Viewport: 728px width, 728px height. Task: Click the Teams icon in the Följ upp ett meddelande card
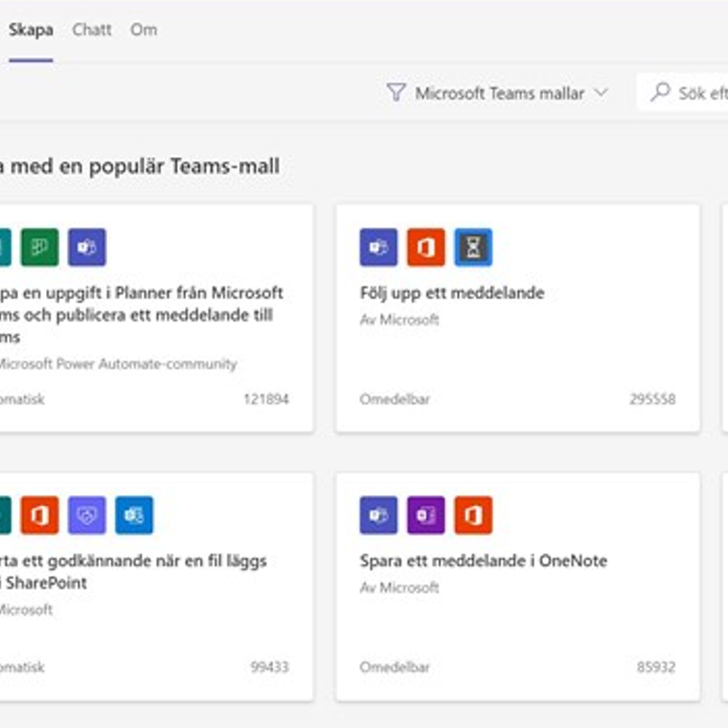click(379, 247)
